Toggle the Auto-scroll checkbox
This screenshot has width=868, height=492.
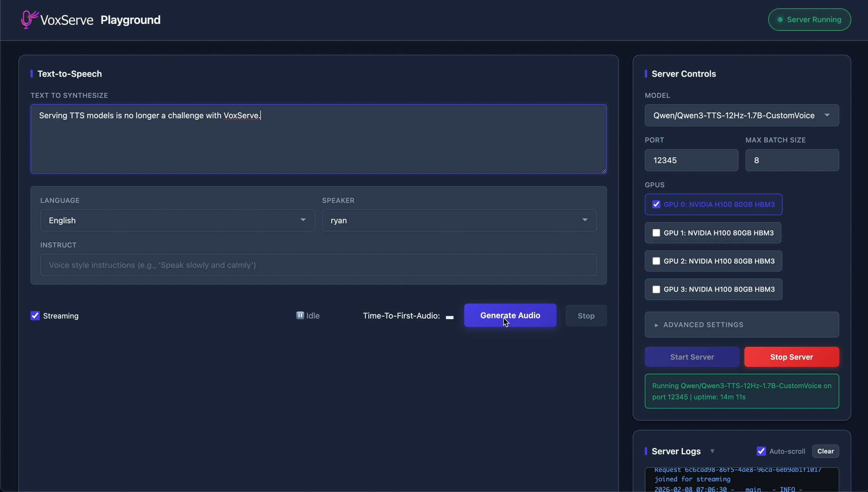pyautogui.click(x=761, y=451)
